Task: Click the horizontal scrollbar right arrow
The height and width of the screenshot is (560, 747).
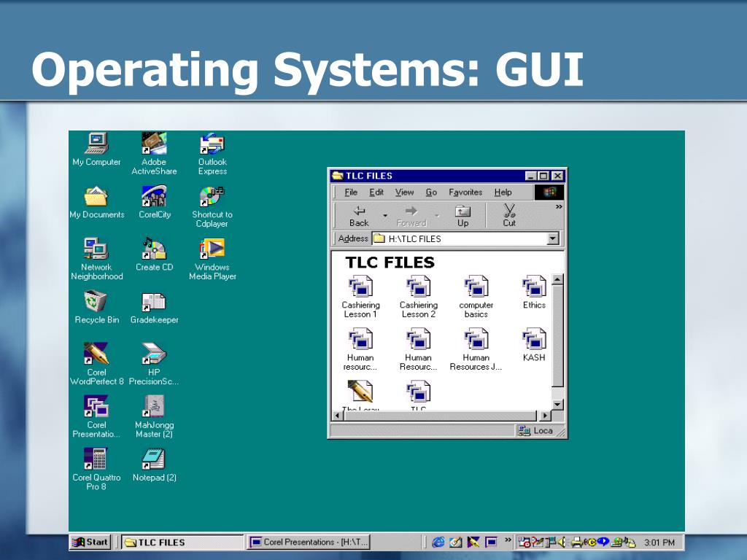Action: tap(545, 416)
